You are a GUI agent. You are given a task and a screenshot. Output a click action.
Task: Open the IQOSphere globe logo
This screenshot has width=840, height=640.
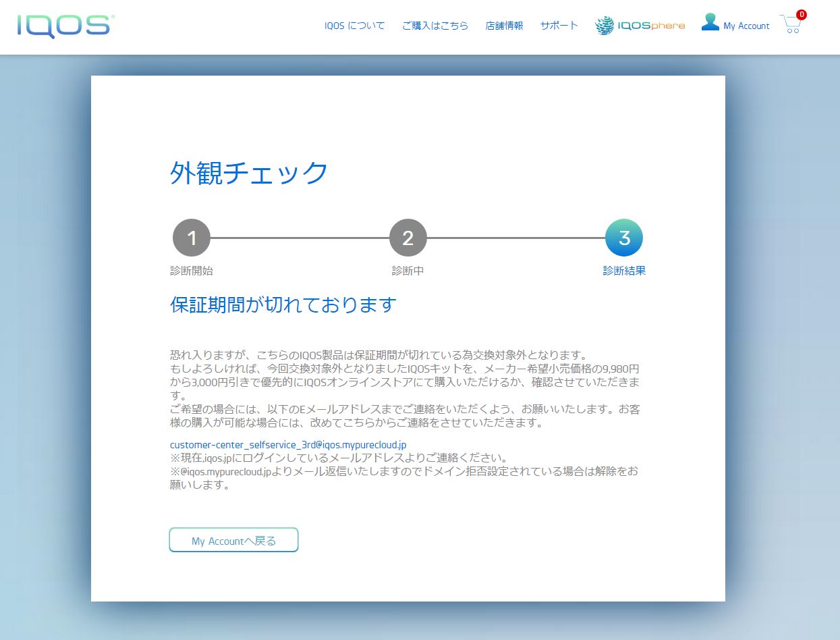pyautogui.click(x=640, y=26)
